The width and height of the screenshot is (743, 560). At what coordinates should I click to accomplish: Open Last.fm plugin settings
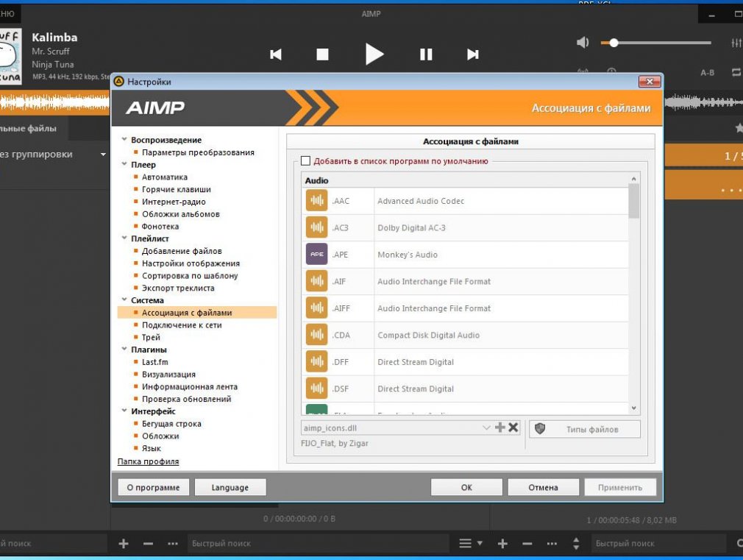pos(154,362)
